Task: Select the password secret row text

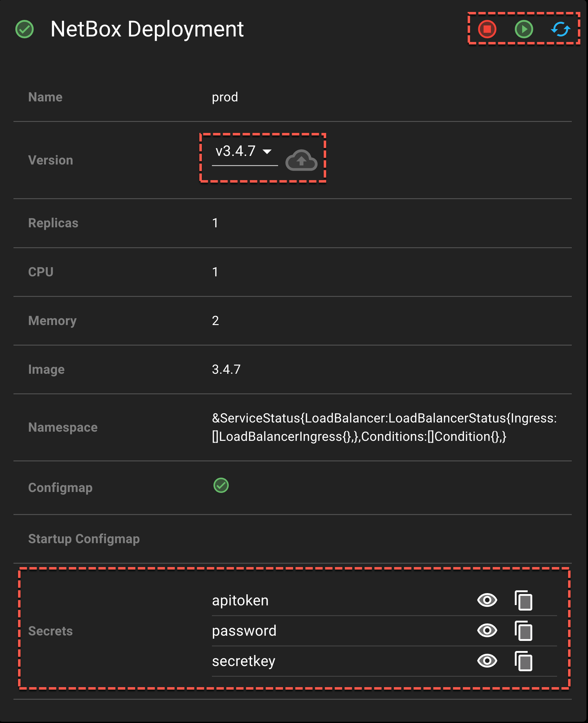Action: (244, 631)
